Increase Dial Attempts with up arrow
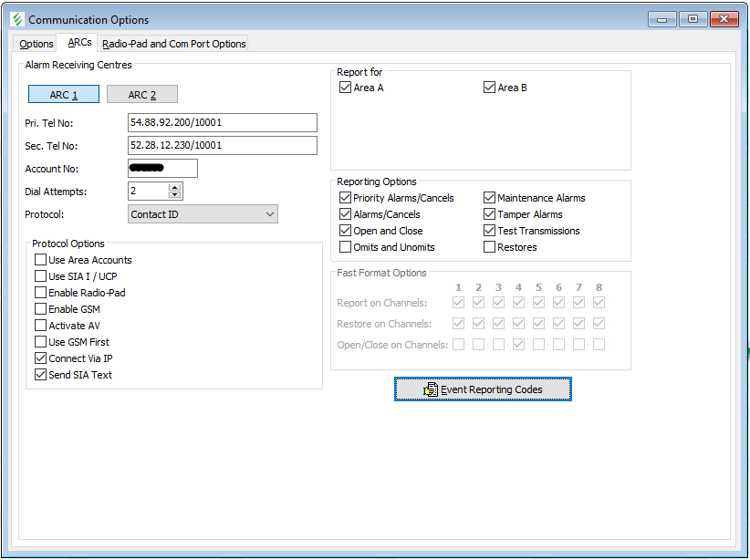The width and height of the screenshot is (750, 560). coord(175,187)
